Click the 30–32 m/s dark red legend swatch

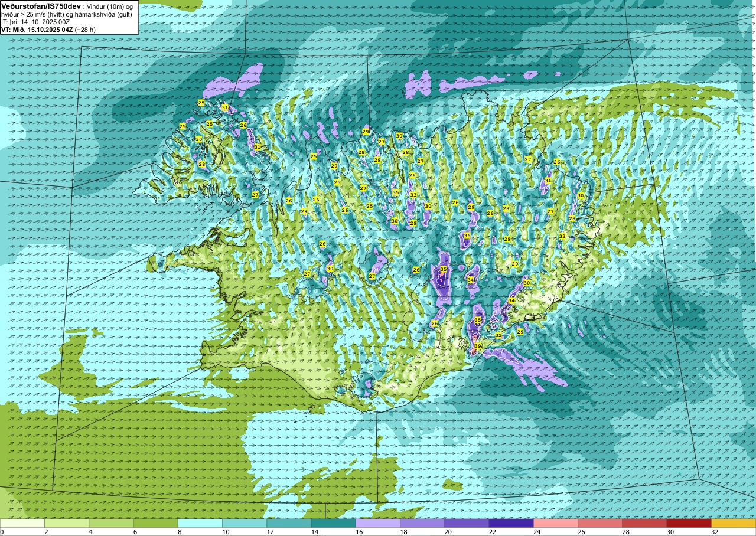click(x=689, y=523)
